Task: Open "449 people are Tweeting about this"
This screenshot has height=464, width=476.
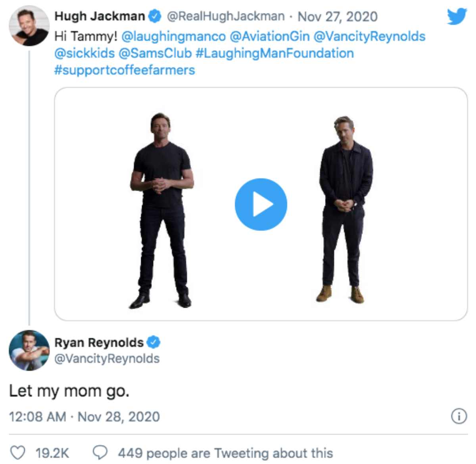Action: point(225,453)
